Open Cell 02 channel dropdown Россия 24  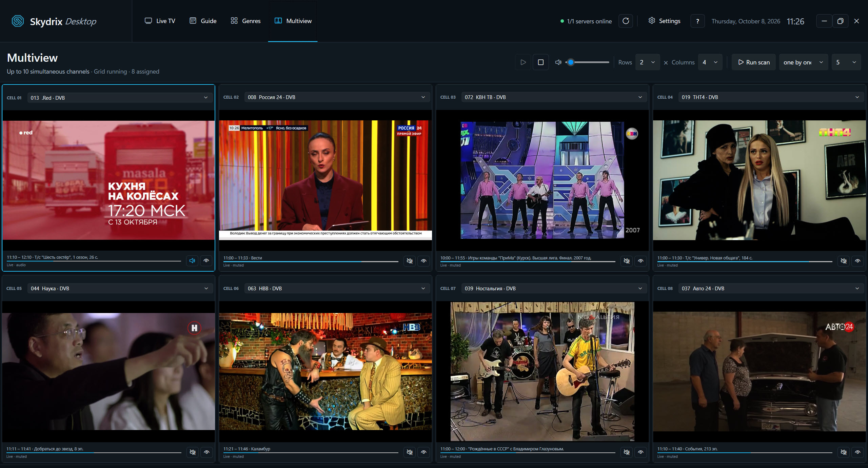[x=337, y=97]
